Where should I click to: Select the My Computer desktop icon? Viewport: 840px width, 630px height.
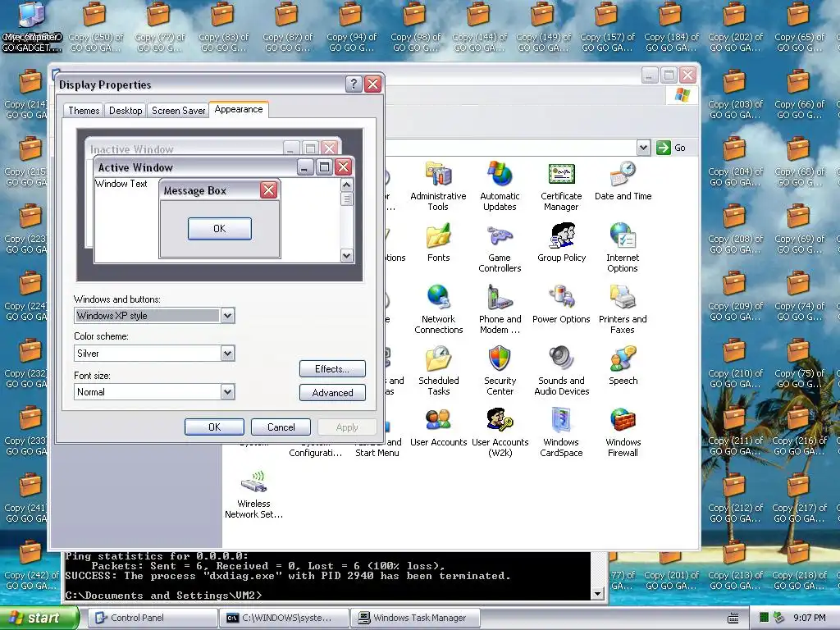tap(32, 27)
